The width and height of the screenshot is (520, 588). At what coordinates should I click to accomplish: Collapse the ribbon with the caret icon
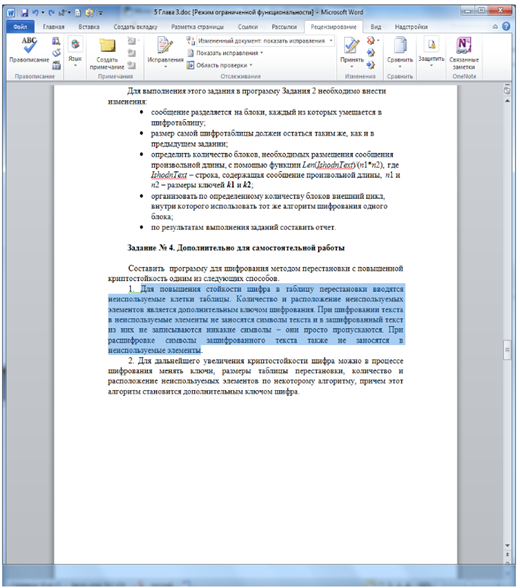495,27
